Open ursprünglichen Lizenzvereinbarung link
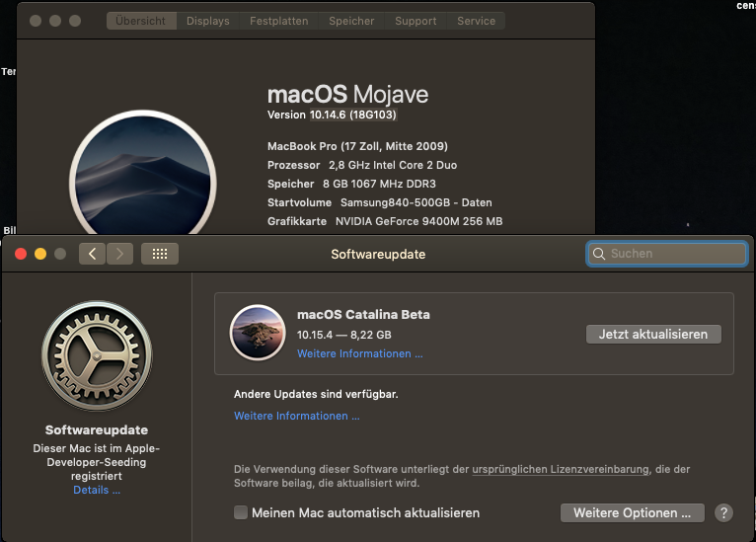 561,469
